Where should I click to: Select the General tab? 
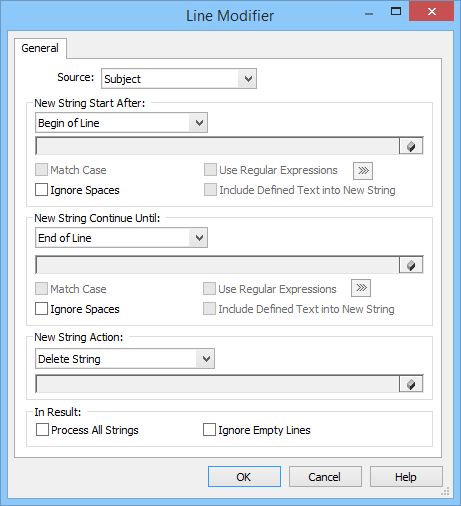pyautogui.click(x=40, y=48)
